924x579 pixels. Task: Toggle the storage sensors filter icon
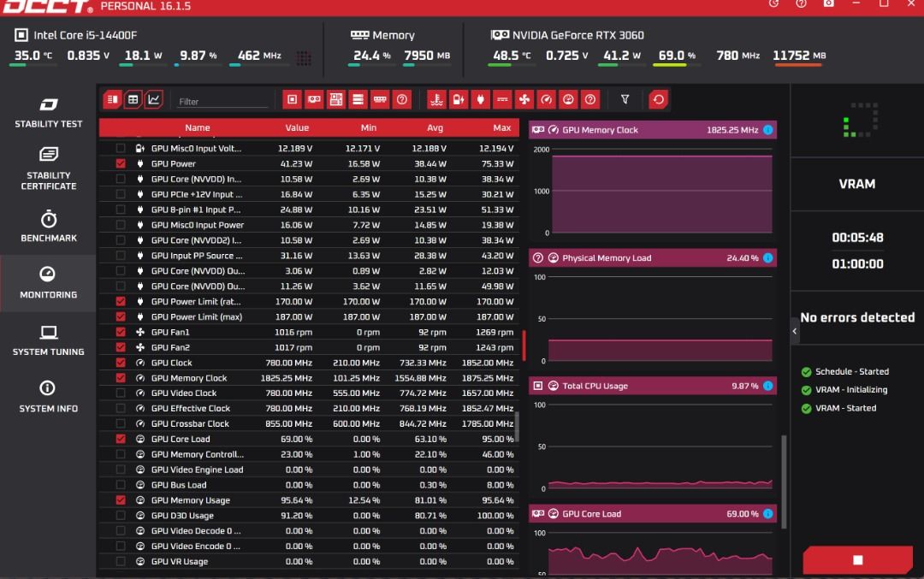pos(358,99)
